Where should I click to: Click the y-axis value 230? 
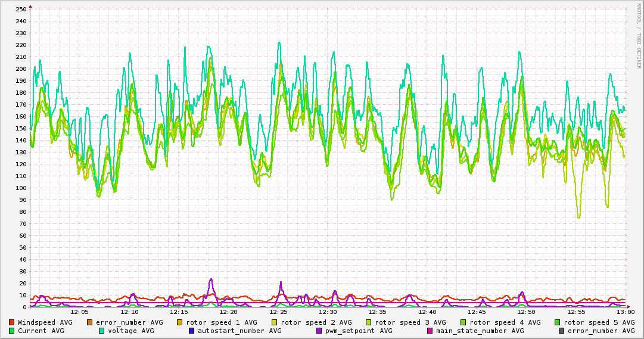(20, 33)
